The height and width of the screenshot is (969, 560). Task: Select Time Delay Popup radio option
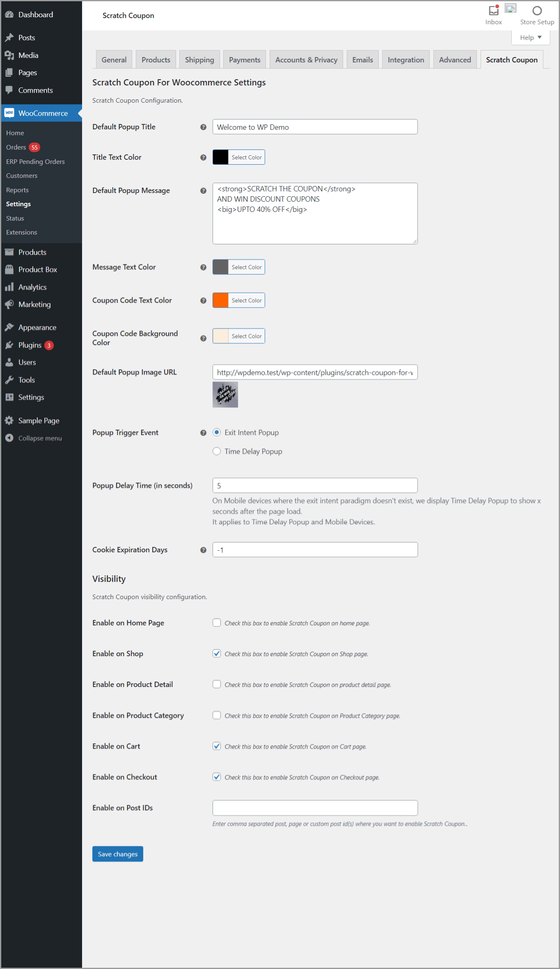(x=217, y=451)
